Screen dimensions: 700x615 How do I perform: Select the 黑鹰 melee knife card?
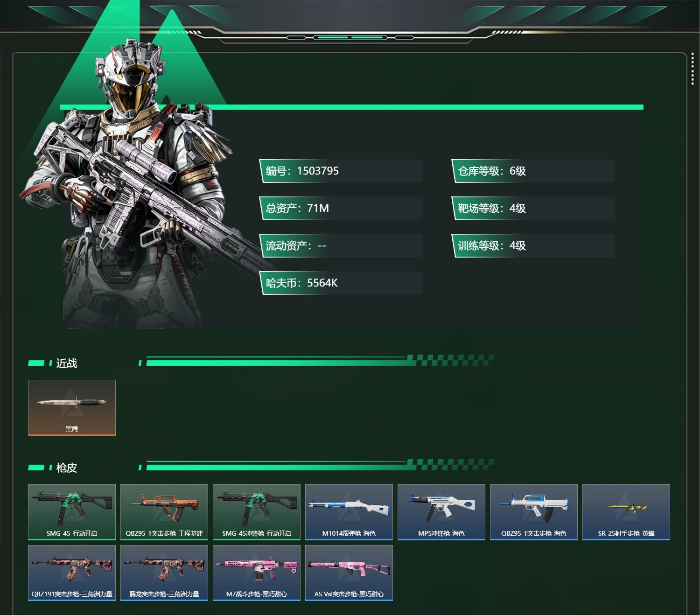pyautogui.click(x=72, y=408)
